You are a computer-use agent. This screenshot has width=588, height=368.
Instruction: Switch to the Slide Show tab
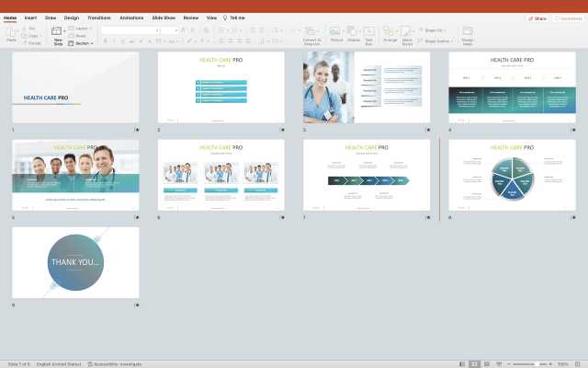click(x=164, y=17)
